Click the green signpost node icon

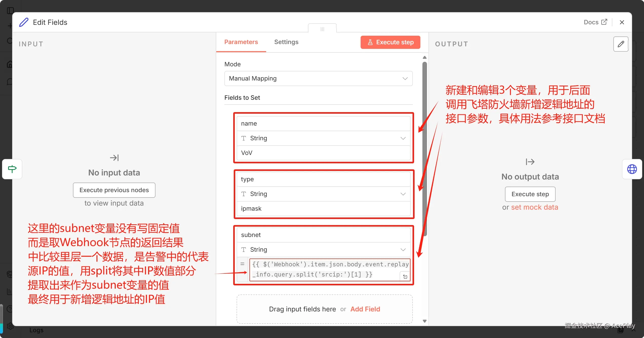pos(12,169)
